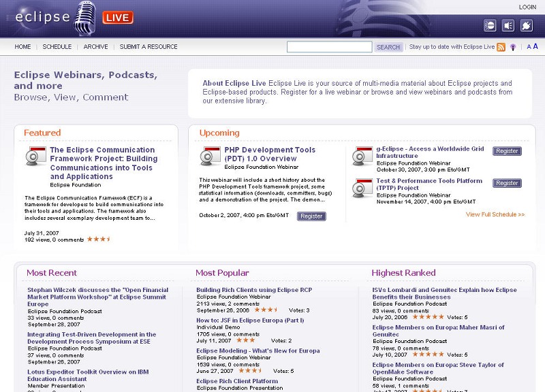Viewport: 545px width, 392px height.
Task: Click 'Most Recent' section heading
Action: (x=52, y=273)
